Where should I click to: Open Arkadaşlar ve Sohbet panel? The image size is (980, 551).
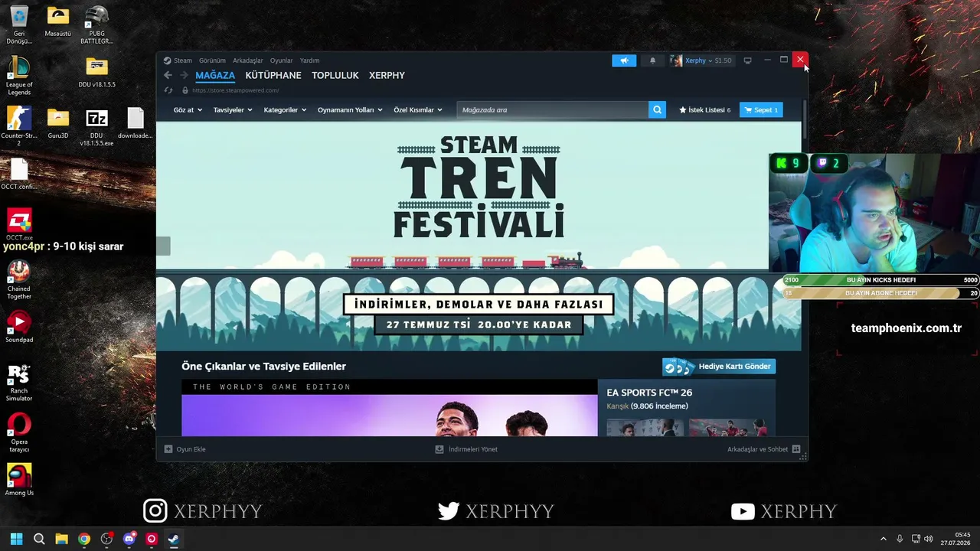point(764,449)
